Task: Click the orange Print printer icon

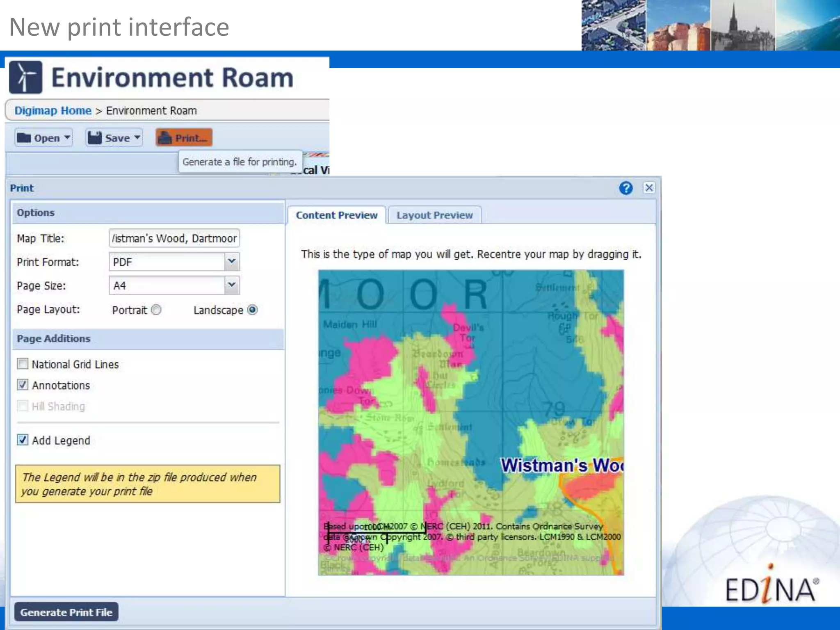Action: pos(165,138)
